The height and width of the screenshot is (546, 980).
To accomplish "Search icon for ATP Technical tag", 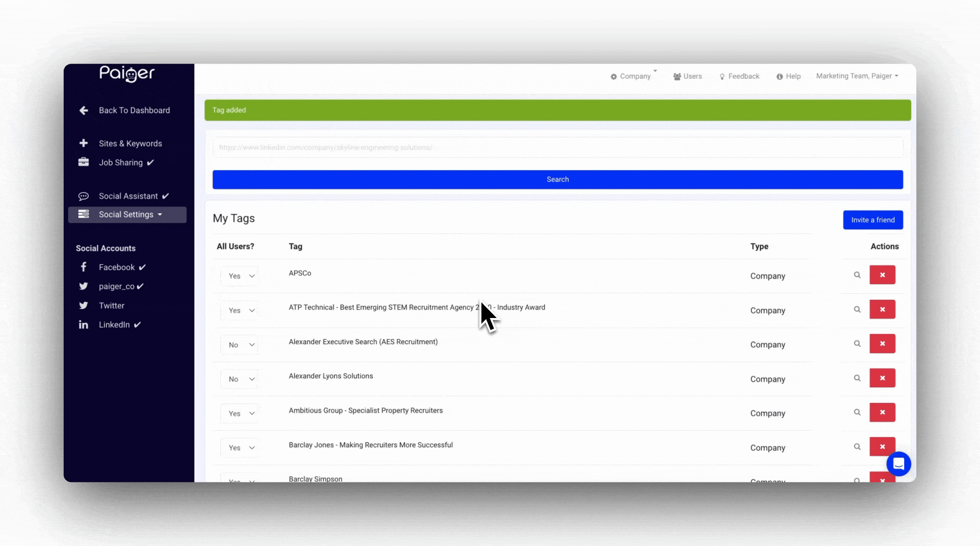I will point(857,309).
